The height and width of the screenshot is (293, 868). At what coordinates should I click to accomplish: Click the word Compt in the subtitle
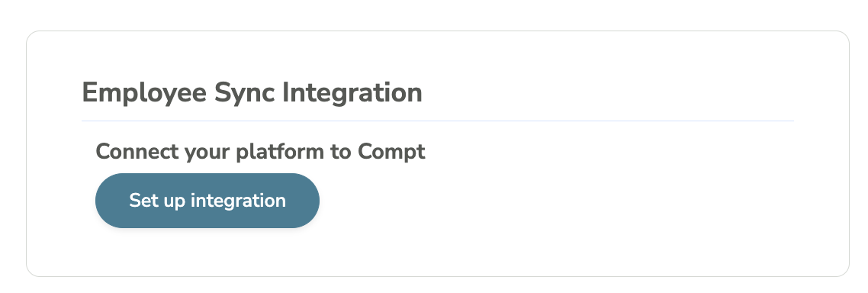(x=391, y=152)
